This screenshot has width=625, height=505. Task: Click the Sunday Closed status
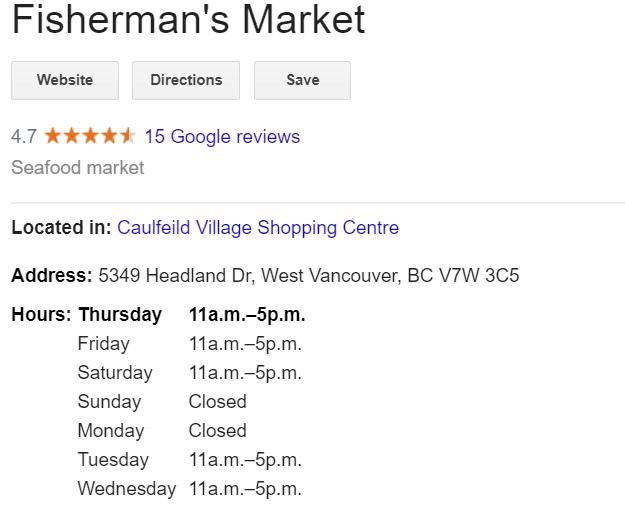[217, 401]
